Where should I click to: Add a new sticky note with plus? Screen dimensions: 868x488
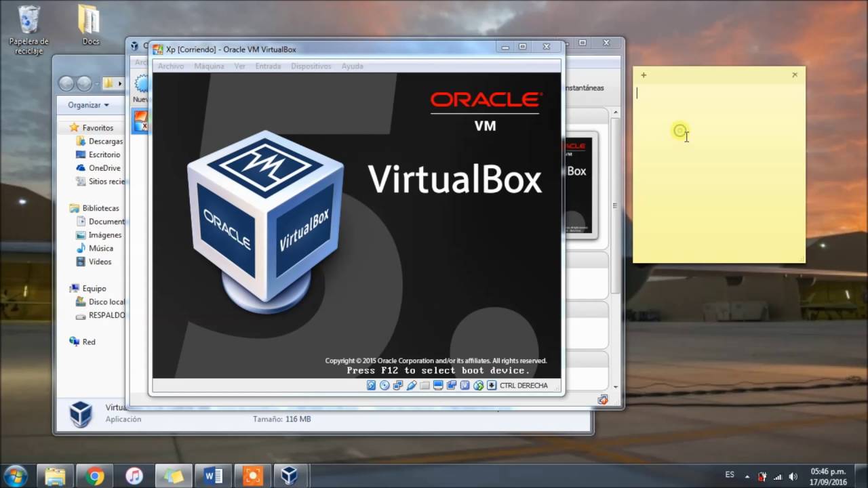(x=644, y=75)
